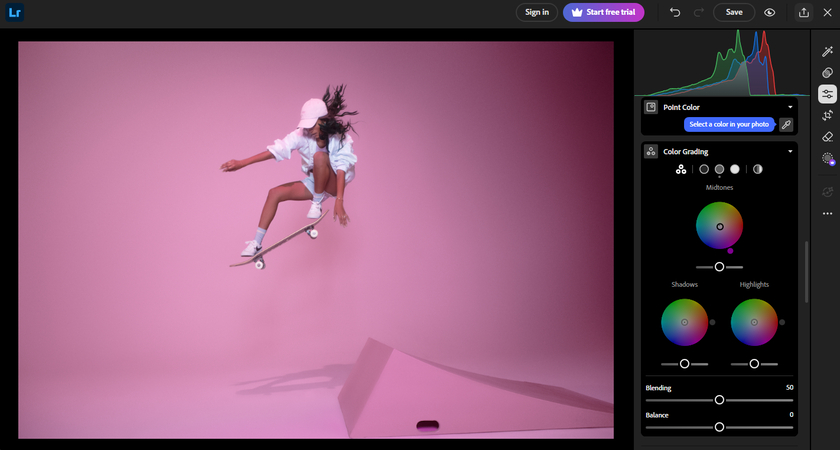Switch to the Shadows grading tab
The width and height of the screenshot is (840, 450).
pyautogui.click(x=704, y=169)
